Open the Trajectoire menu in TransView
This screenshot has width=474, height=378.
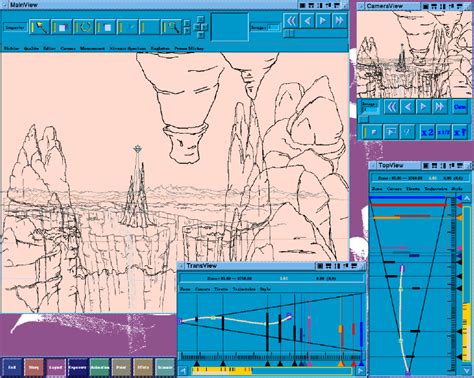244,289
